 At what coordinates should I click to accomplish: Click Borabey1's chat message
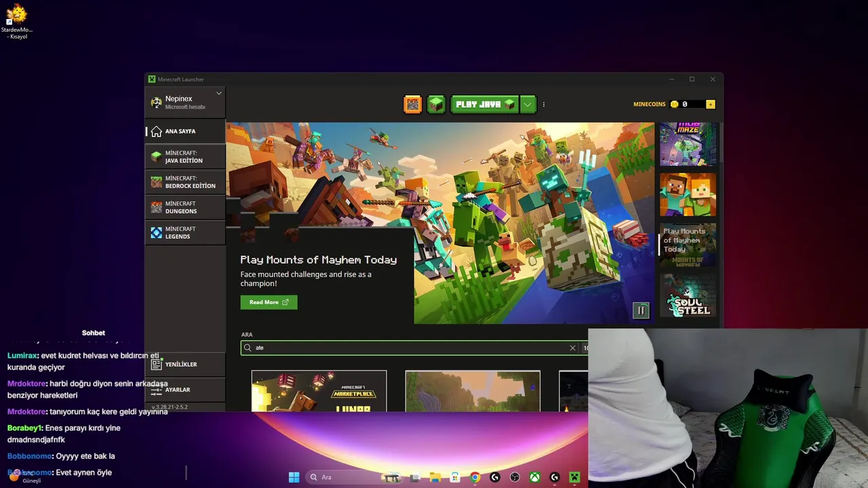(64, 434)
